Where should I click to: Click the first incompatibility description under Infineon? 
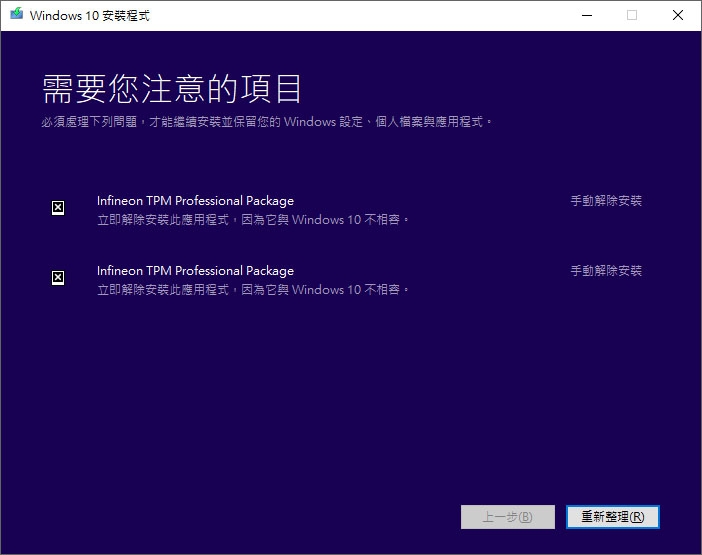(253, 220)
